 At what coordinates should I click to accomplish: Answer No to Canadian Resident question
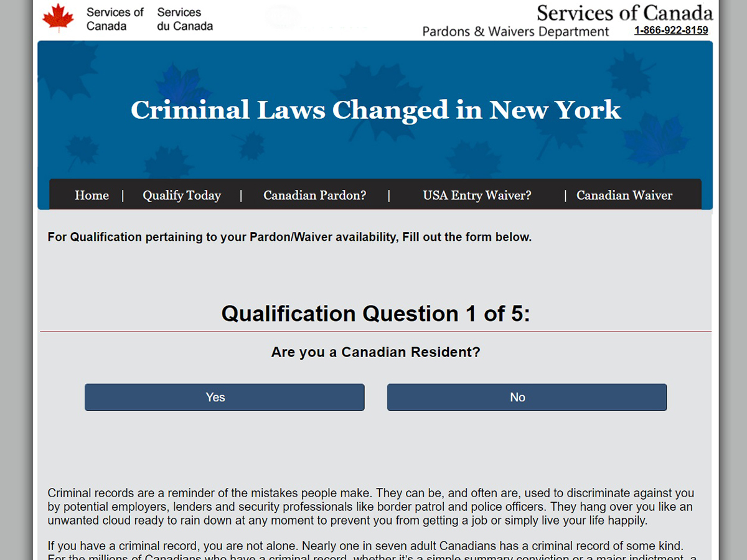tap(527, 397)
